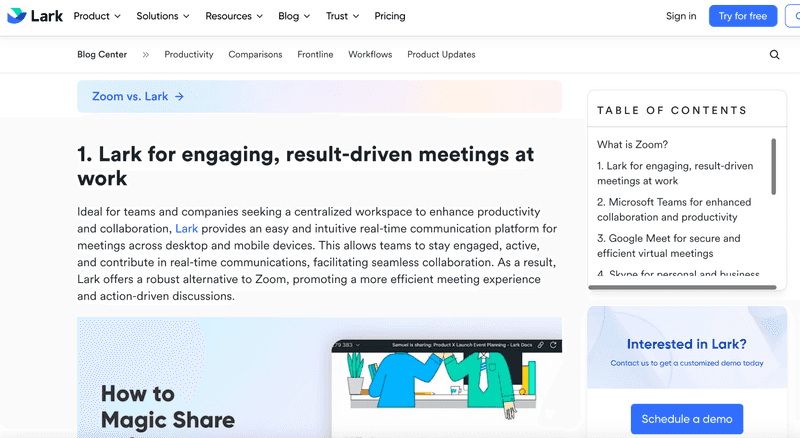Expand the Trust dropdown menu
Screen dimensions: 800x438
point(343,16)
